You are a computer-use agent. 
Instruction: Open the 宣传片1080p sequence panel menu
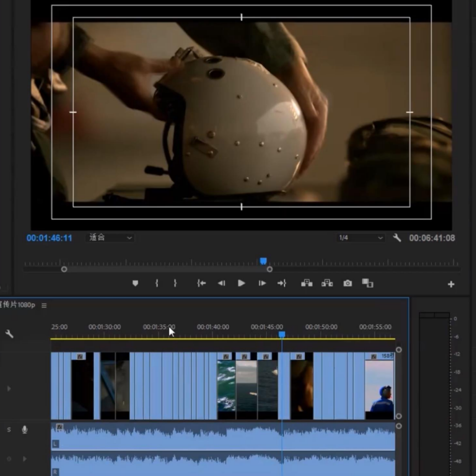click(44, 305)
